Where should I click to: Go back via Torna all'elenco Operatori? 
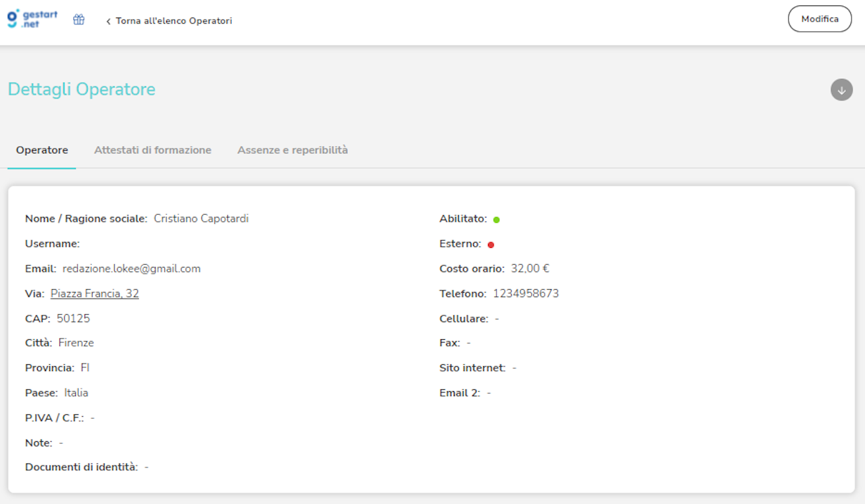(x=169, y=21)
